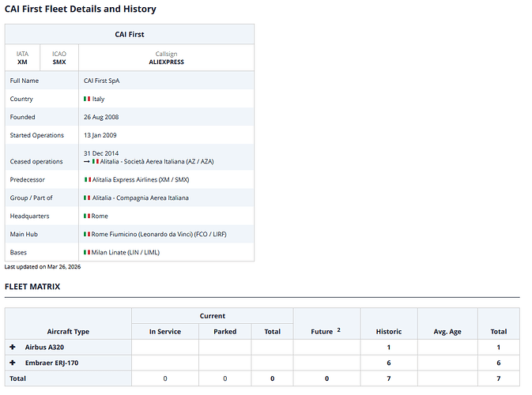Expand the Airbus A320 row
The width and height of the screenshot is (532, 395).
13,348
